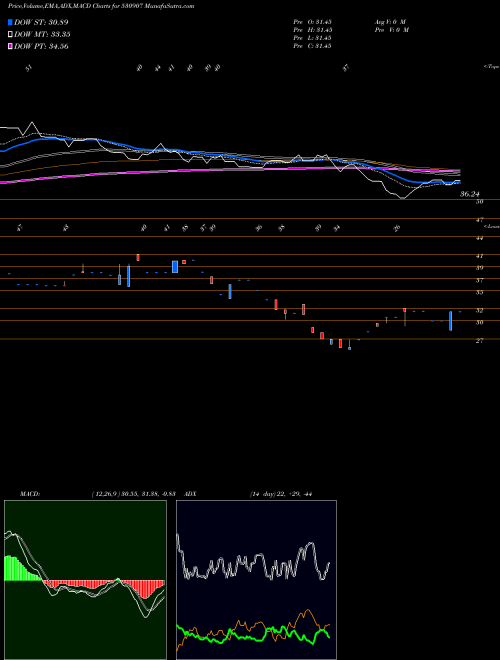Select the 'DOW MT: 33.35' legend label

42,35
